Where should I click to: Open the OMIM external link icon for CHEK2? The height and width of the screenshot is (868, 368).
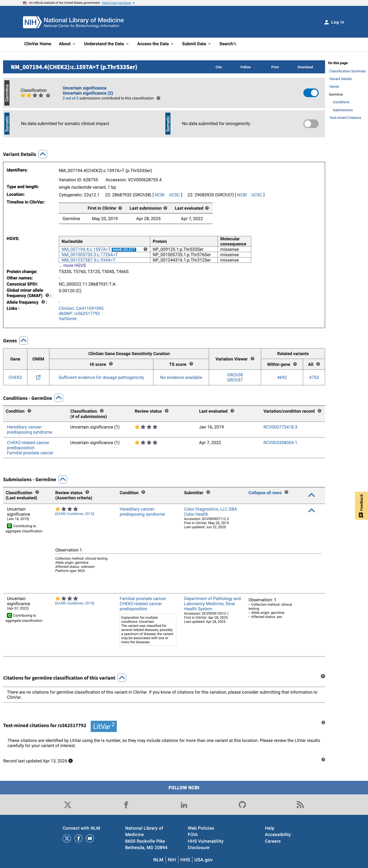pos(38,377)
